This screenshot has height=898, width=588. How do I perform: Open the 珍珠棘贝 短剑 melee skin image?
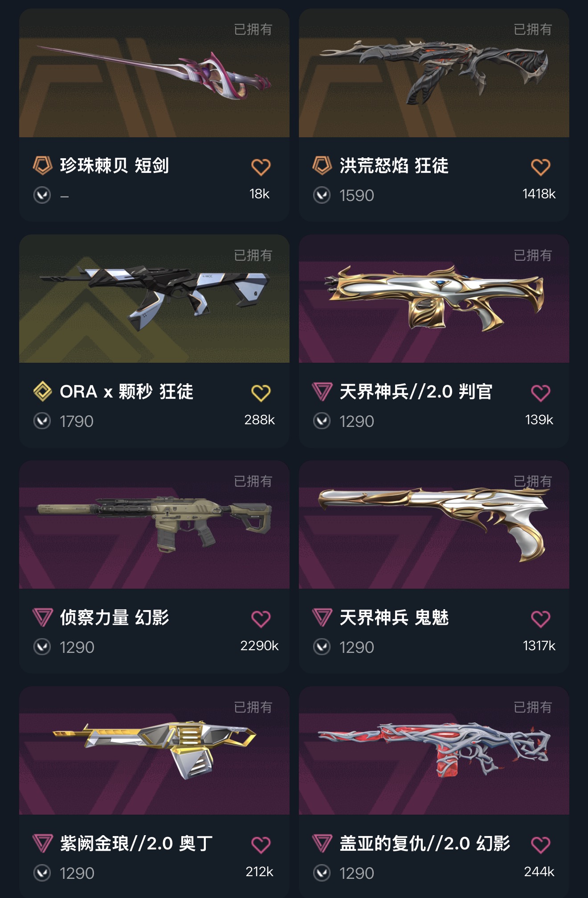[154, 73]
